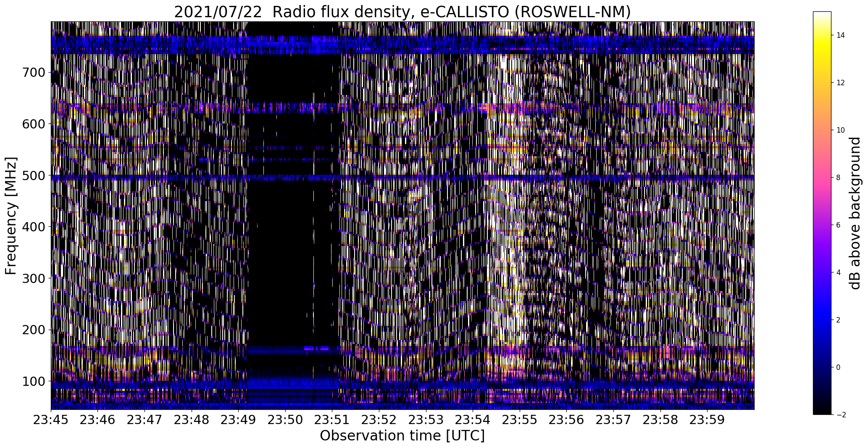Click the frequency tick label 200
This screenshot has width=868, height=448.
point(34,330)
